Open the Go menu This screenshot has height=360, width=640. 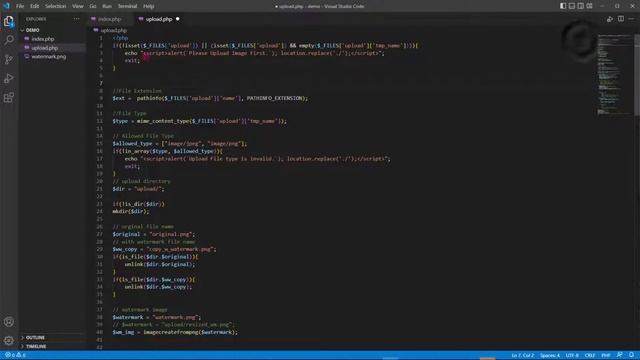click(x=93, y=6)
